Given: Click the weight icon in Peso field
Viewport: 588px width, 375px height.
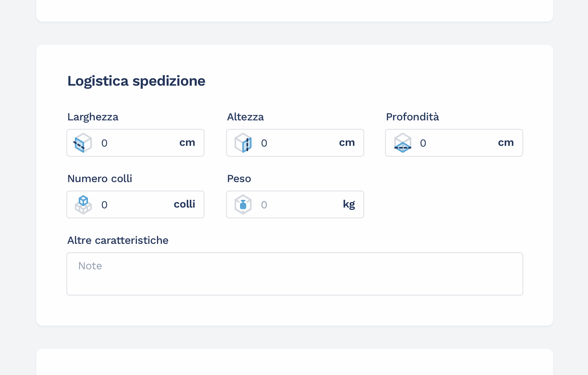Looking at the screenshot, I should click(243, 204).
